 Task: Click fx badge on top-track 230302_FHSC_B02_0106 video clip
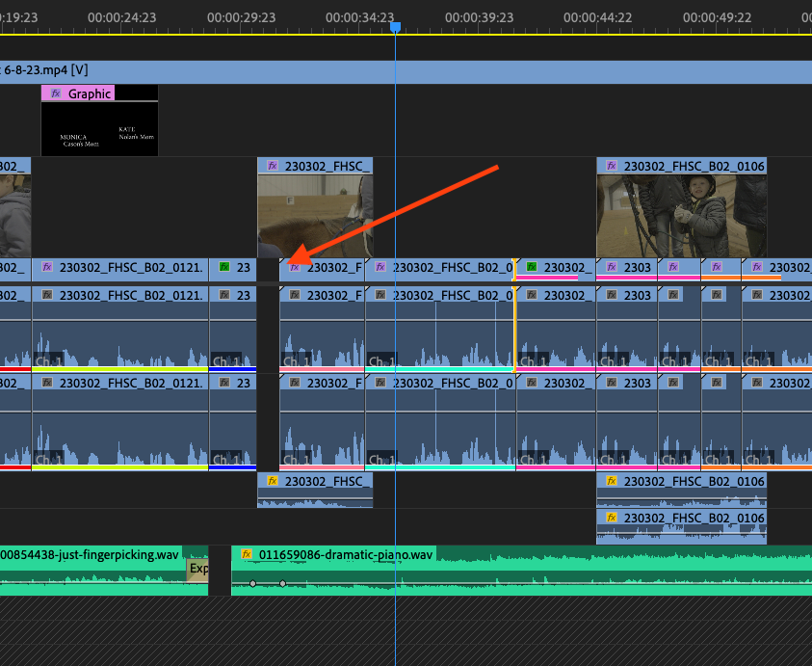pyautogui.click(x=612, y=166)
